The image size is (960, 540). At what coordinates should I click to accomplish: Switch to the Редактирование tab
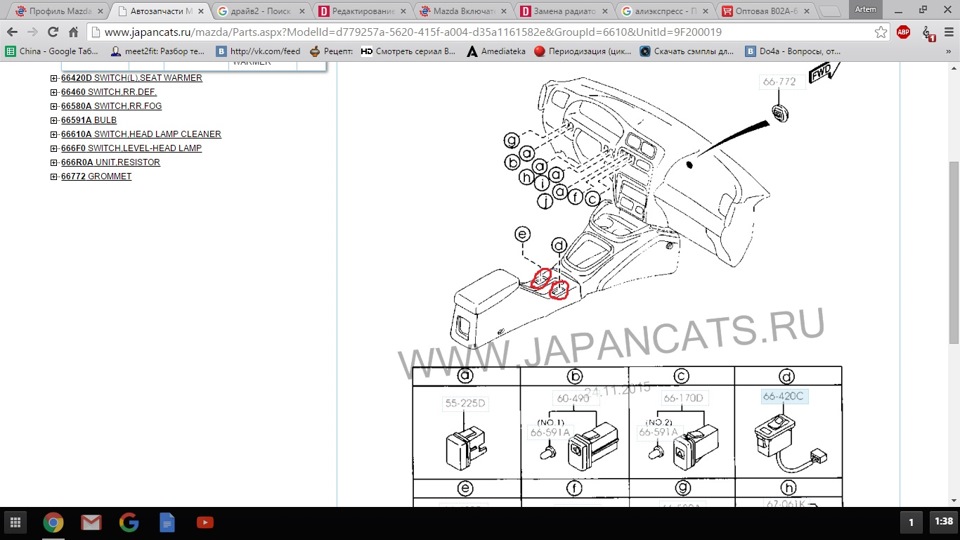point(362,11)
